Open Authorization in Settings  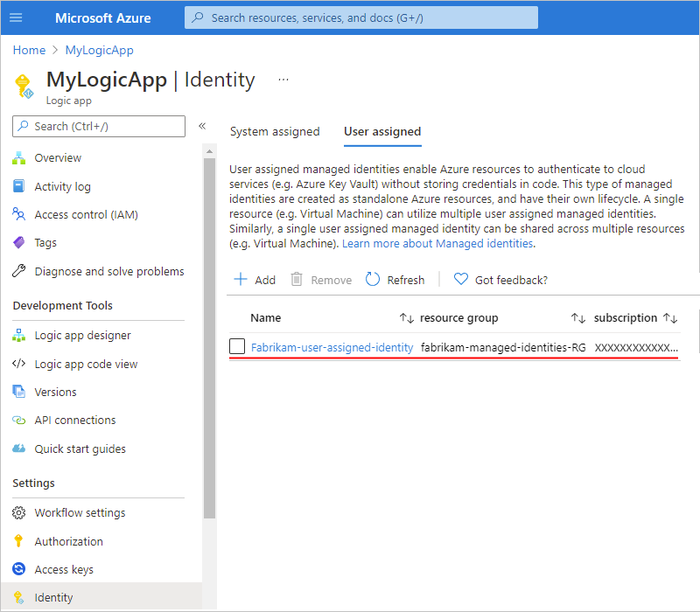(69, 541)
